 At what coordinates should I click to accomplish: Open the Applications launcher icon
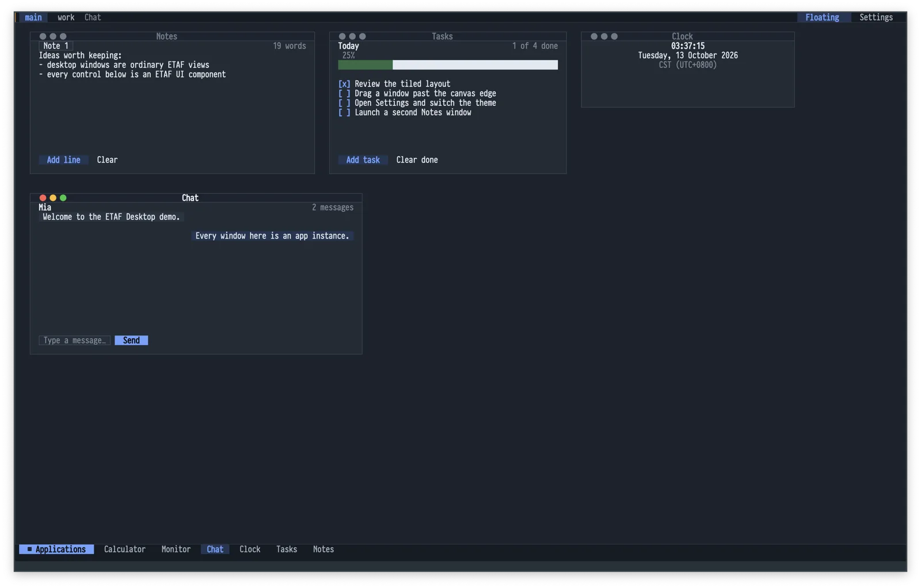pyautogui.click(x=29, y=549)
